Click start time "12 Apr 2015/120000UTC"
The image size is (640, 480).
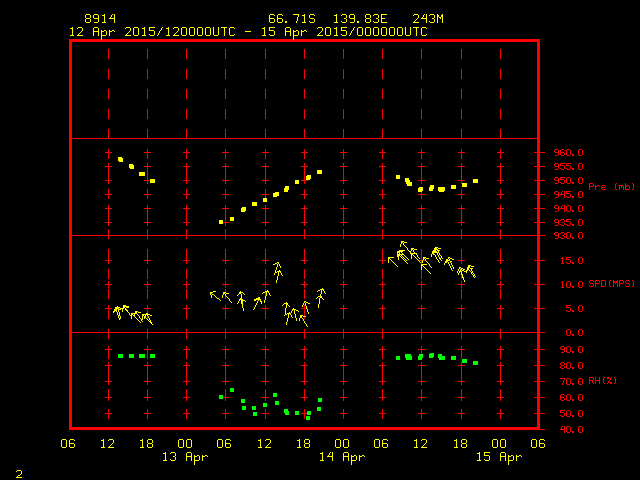152,32
